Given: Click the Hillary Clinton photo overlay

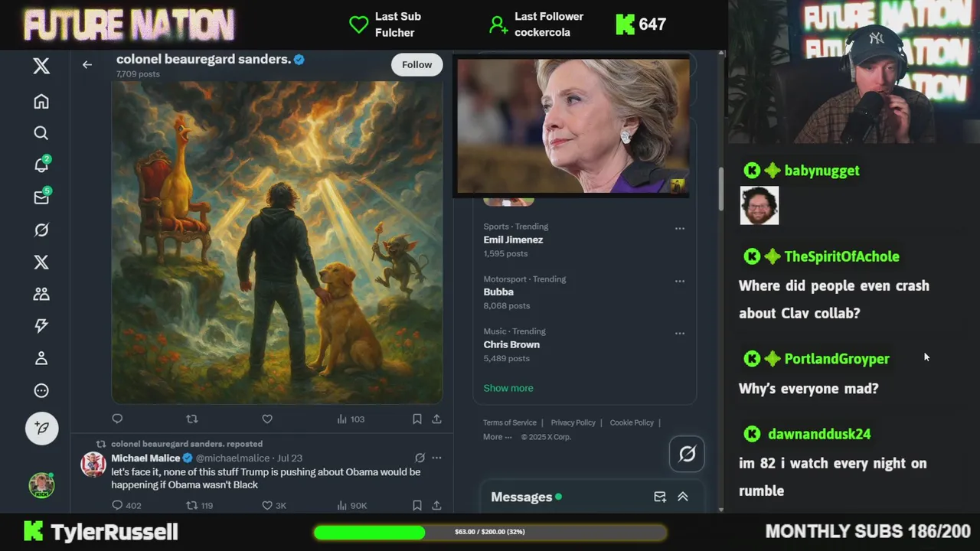Looking at the screenshot, I should [x=573, y=126].
